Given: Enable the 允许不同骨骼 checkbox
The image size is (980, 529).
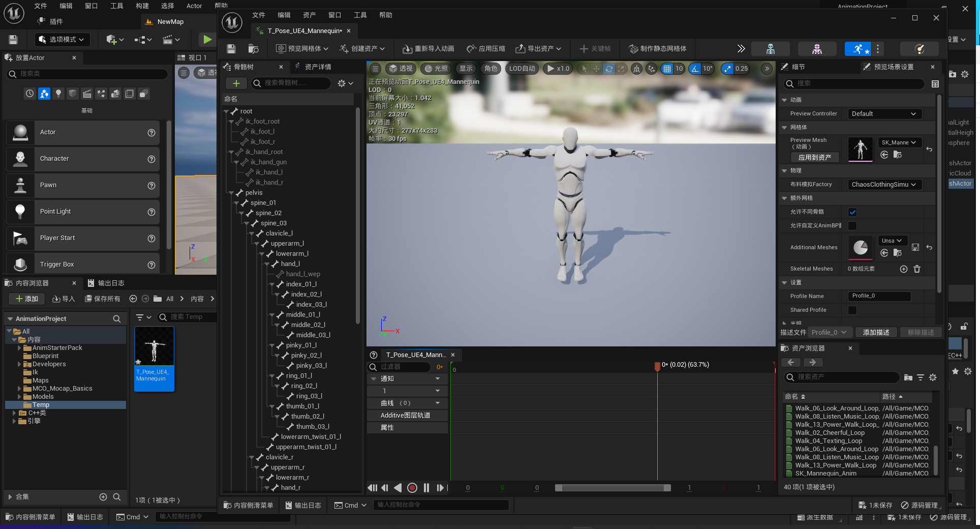Looking at the screenshot, I should click(852, 212).
